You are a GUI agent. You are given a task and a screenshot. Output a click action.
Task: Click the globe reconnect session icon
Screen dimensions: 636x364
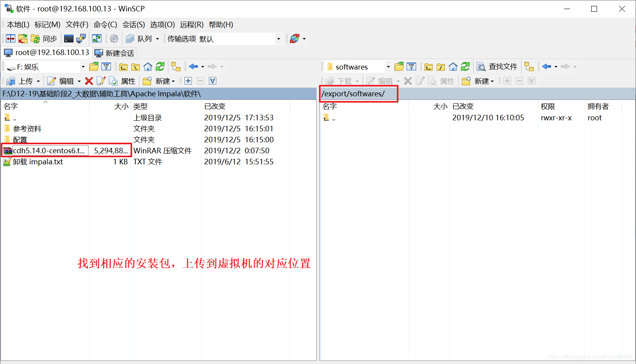295,39
